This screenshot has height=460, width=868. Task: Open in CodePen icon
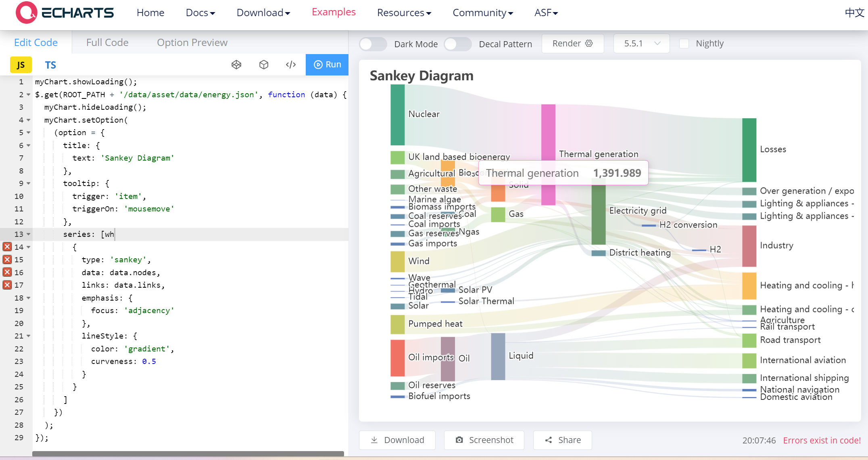236,65
